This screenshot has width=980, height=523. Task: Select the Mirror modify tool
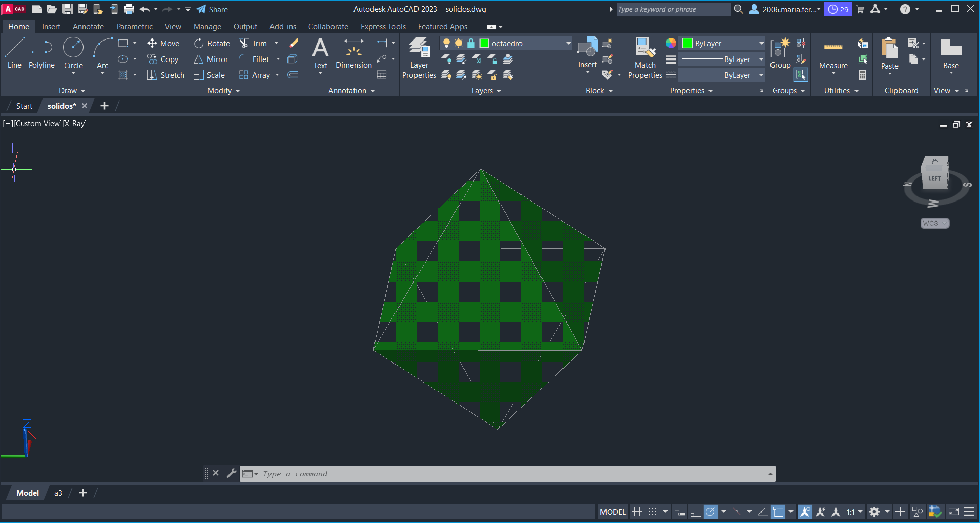pos(211,59)
